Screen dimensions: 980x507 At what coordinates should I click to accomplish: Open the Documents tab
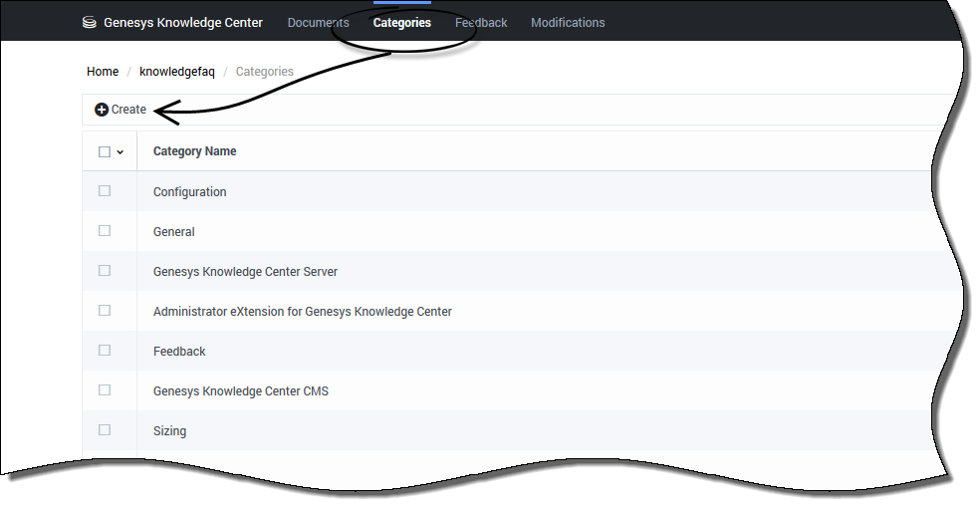pos(318,23)
